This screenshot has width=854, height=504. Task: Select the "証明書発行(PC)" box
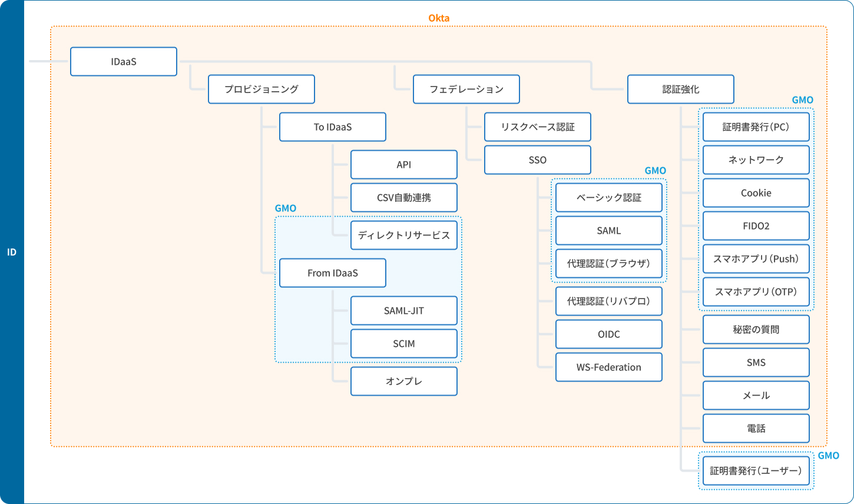(756, 127)
